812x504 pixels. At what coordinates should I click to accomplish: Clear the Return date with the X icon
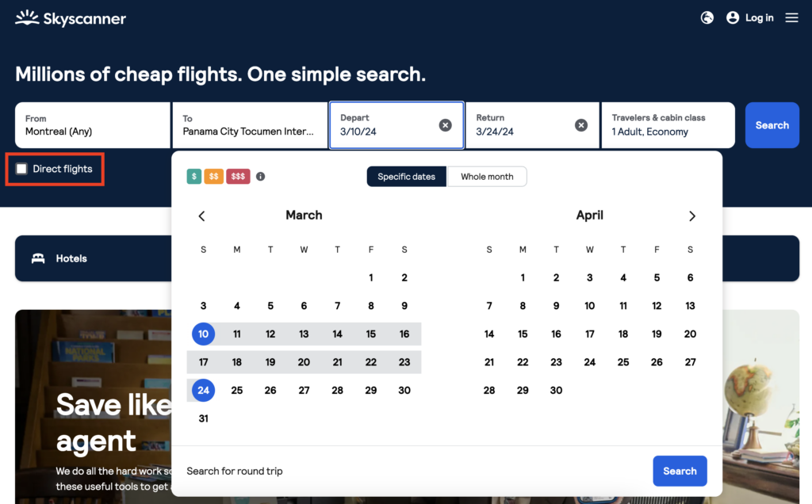click(x=581, y=125)
